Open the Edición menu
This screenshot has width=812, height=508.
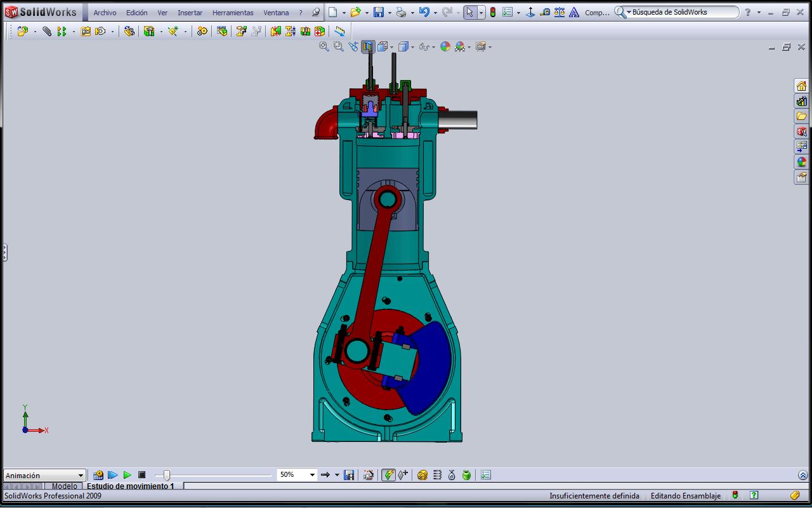pos(136,12)
